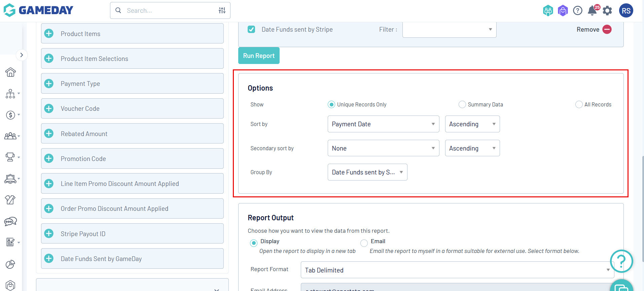Add the Payment Type field
The width and height of the screenshot is (644, 291).
(49, 84)
